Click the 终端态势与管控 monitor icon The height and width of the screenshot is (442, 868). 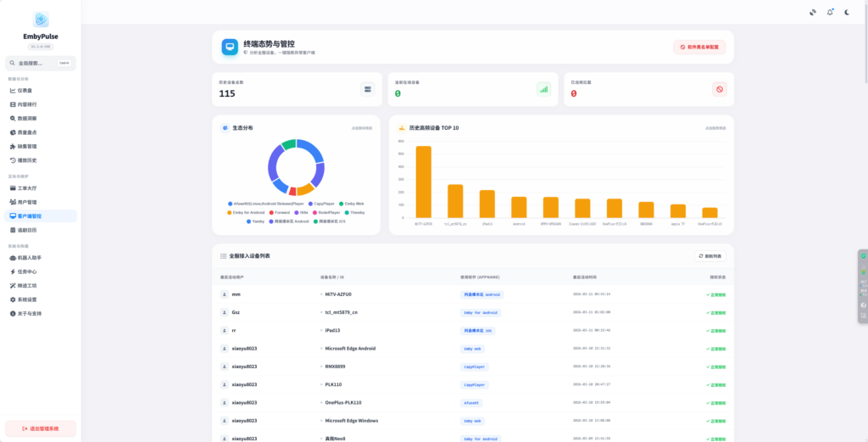point(230,48)
